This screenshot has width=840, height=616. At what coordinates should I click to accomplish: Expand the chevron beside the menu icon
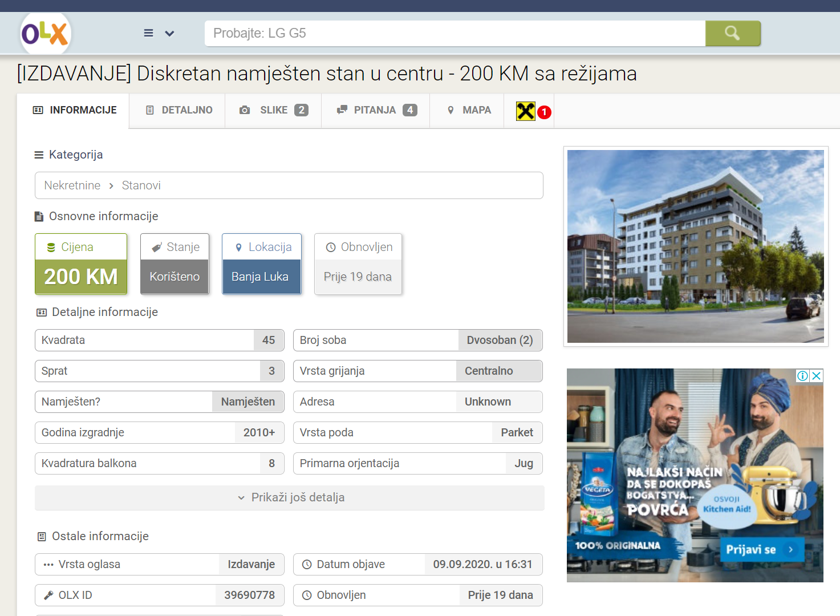[x=169, y=33]
